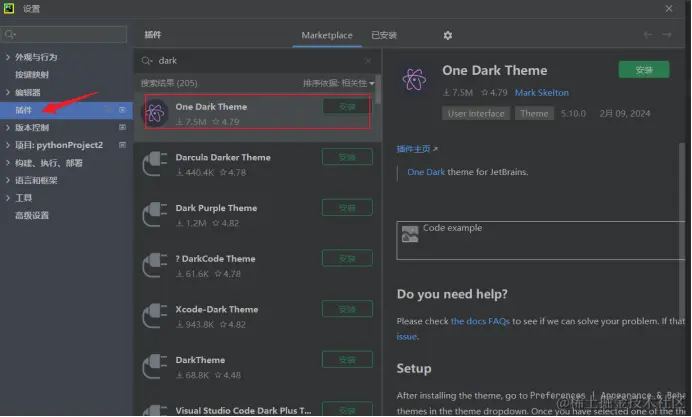The height and width of the screenshot is (417, 692).
Task: Click the project-level icon on the 插件 row
Action: (x=123, y=109)
